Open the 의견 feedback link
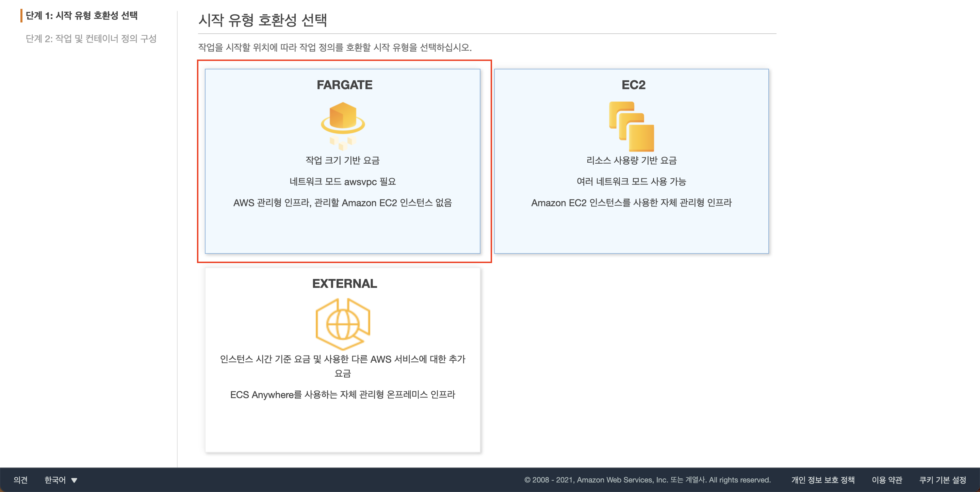The height and width of the screenshot is (492, 980). (x=20, y=480)
